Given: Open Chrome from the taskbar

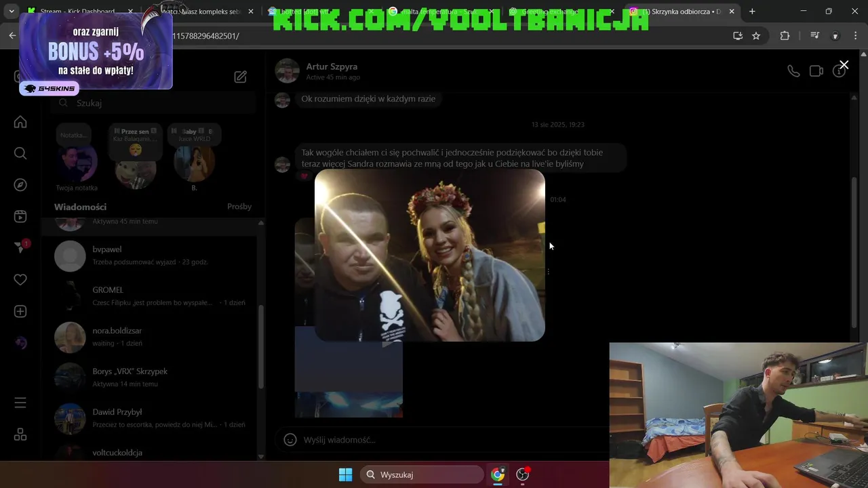Looking at the screenshot, I should tap(498, 474).
